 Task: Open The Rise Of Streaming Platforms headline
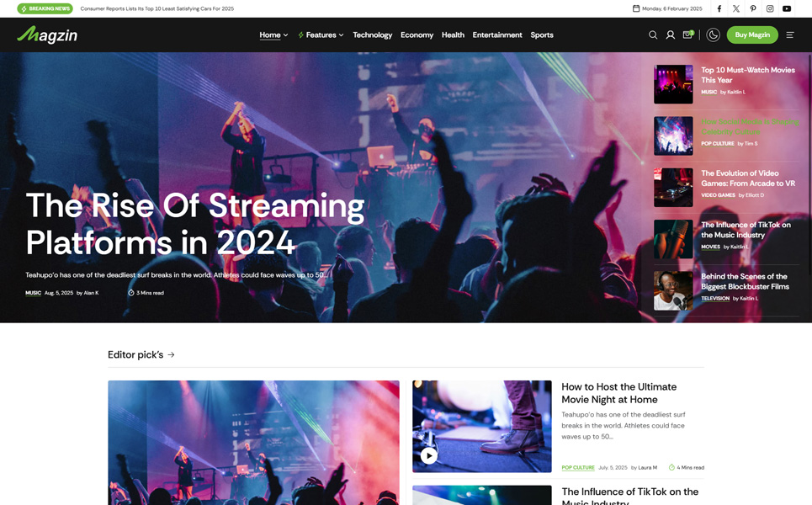[x=195, y=224]
